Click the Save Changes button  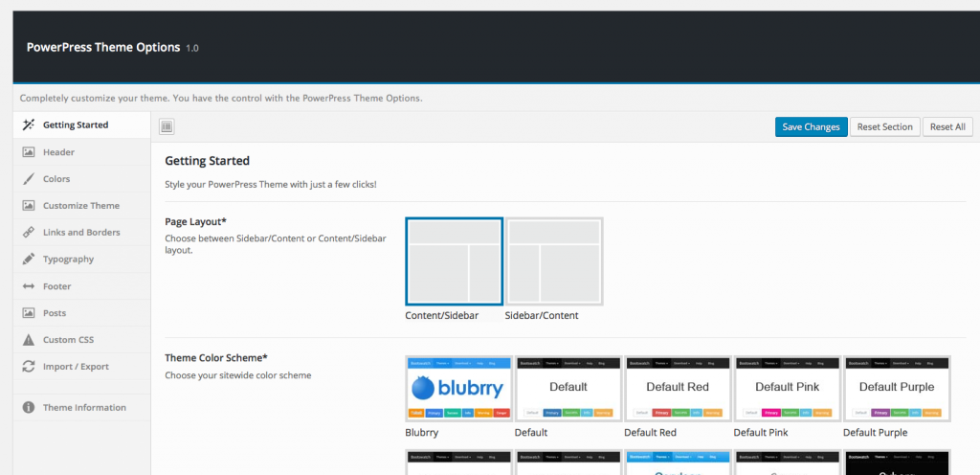pos(812,126)
